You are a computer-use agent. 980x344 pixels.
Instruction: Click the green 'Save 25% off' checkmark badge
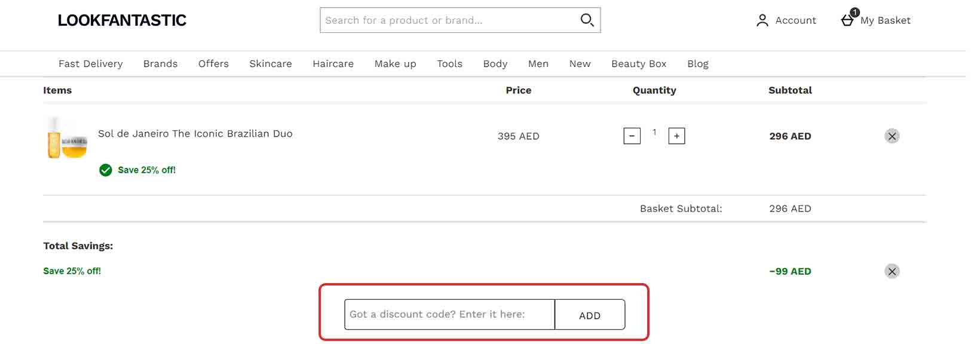[x=105, y=170]
